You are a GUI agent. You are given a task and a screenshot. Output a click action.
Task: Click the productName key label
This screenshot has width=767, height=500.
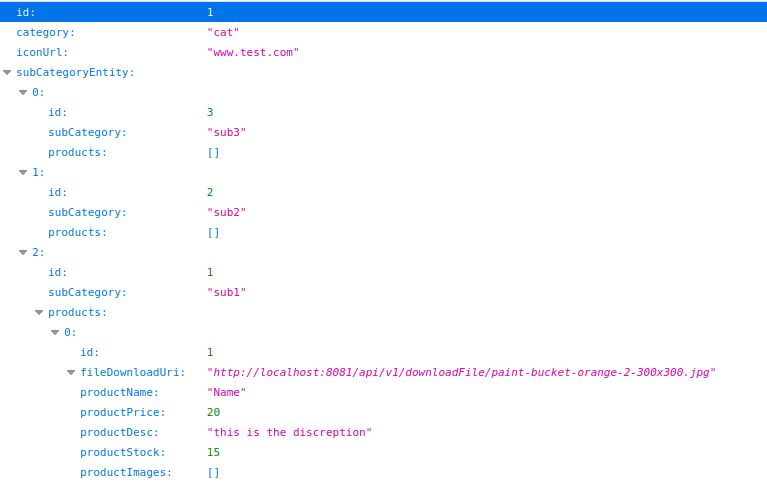tap(119, 392)
